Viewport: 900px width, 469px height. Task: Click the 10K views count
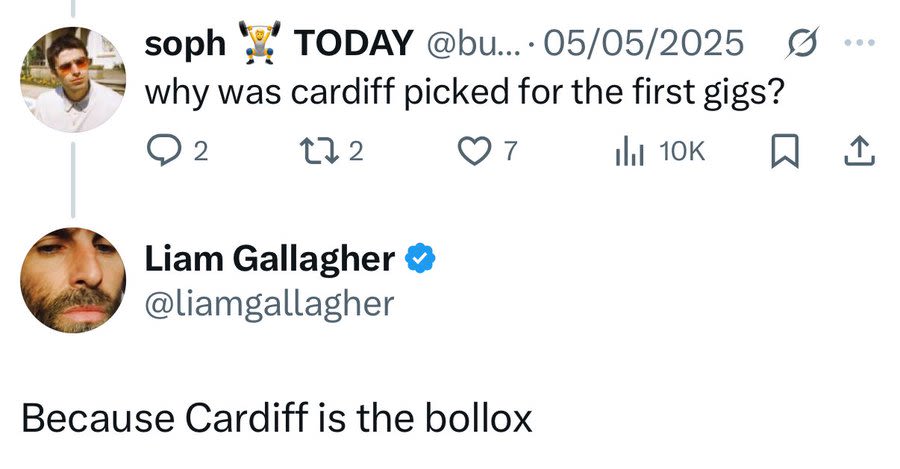(x=684, y=151)
